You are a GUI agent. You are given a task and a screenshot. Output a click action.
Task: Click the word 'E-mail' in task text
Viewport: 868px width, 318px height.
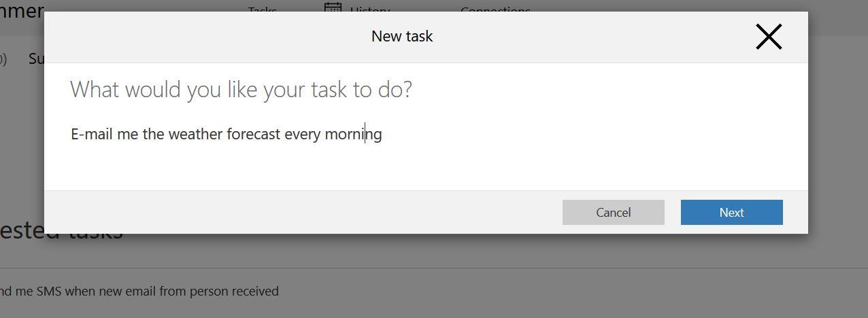pos(92,134)
